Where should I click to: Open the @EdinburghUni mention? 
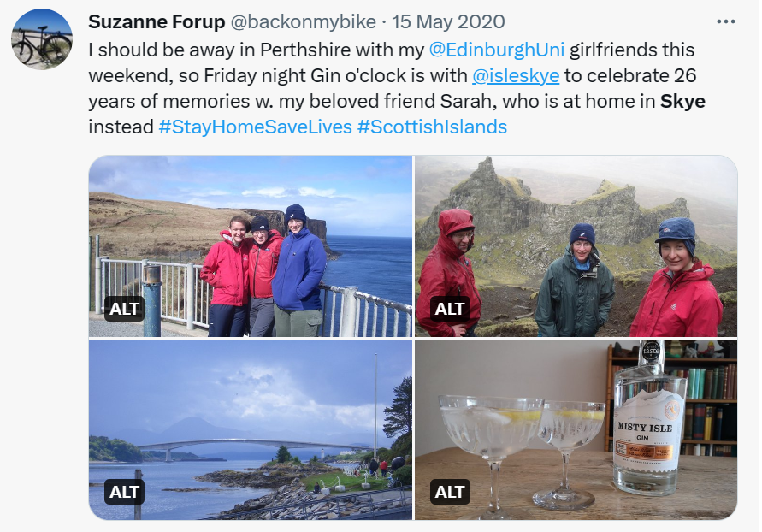(x=497, y=50)
